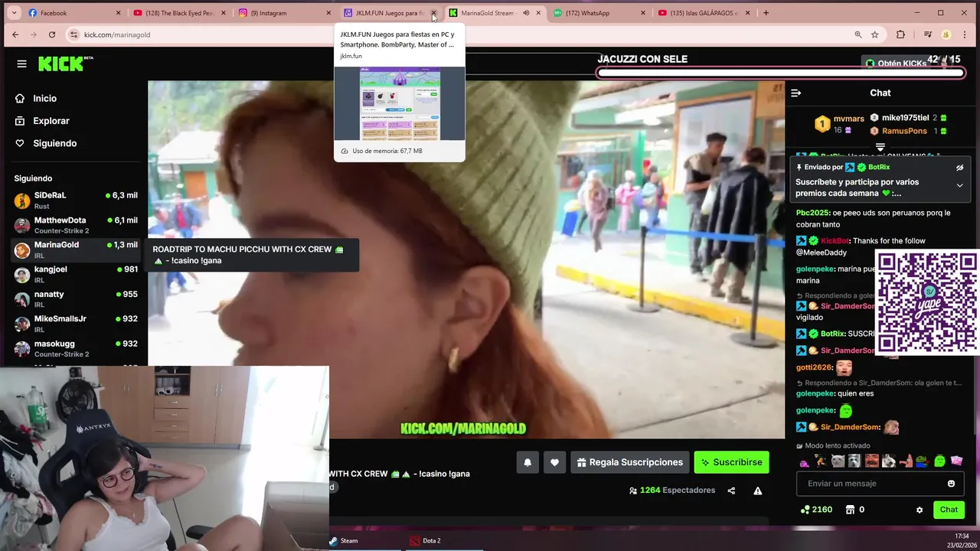Open the zoom magnifier icon in address bar
Screen dimensions: 980x551
858,34
